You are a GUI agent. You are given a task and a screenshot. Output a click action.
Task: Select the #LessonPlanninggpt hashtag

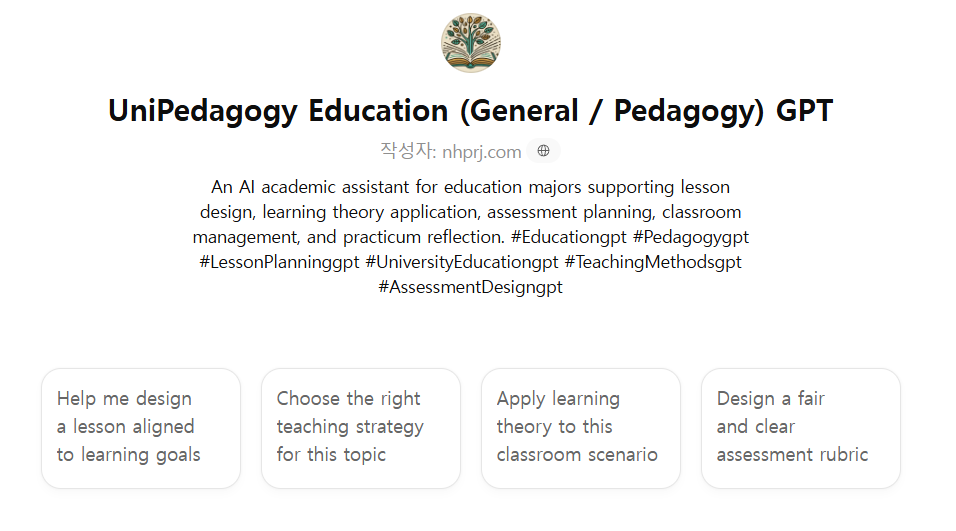click(x=279, y=262)
